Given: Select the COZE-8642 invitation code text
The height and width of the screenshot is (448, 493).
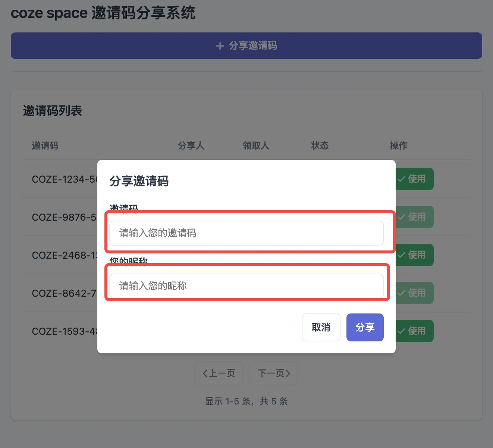Looking at the screenshot, I should point(65,293).
